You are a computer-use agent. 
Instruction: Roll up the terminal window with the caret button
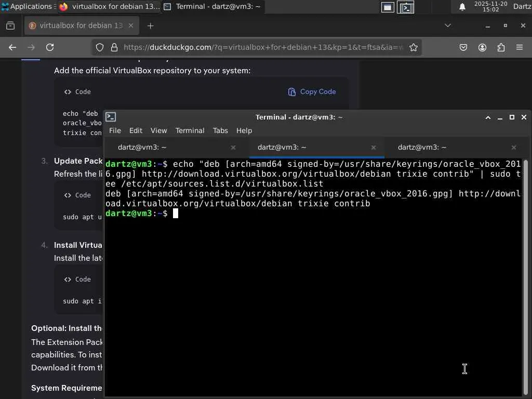(x=488, y=117)
